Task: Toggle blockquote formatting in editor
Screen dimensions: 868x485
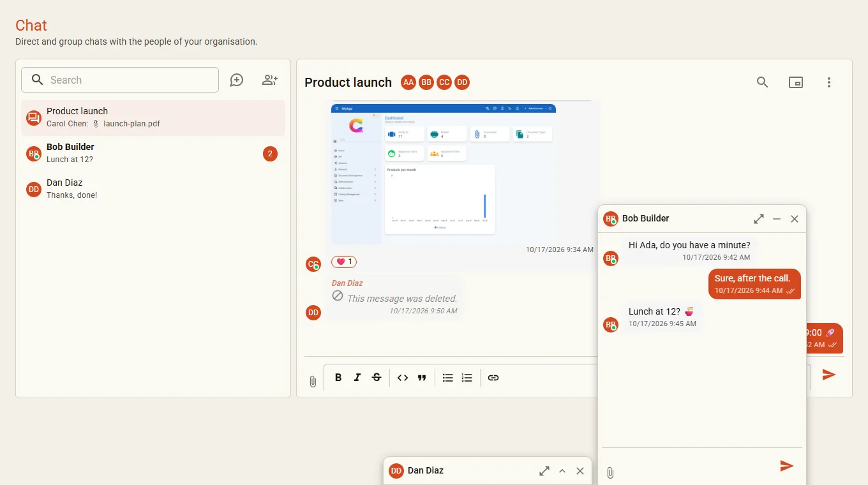Action: [422, 378]
